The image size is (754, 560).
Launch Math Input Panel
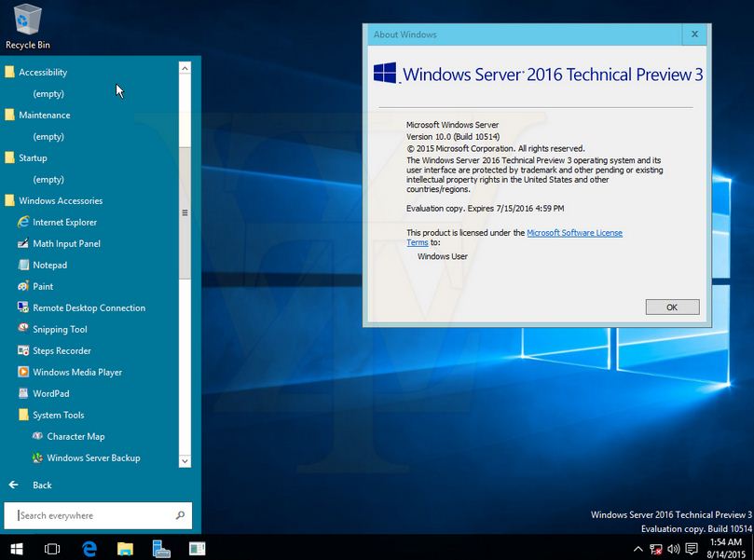(59, 244)
